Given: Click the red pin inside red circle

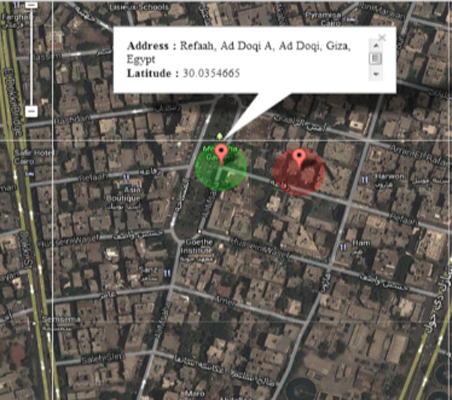Looking at the screenshot, I should click(299, 159).
